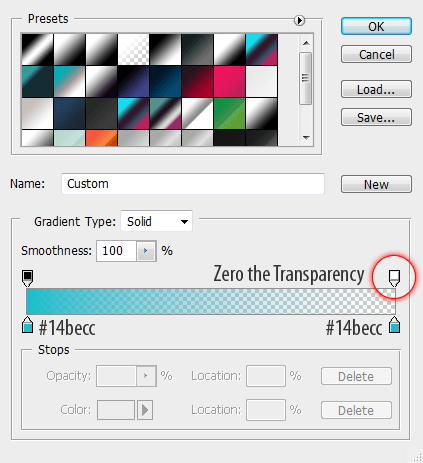Click the presets scrollbar down arrow
Image resolution: width=423 pixels, height=463 pixels.
tap(306, 137)
